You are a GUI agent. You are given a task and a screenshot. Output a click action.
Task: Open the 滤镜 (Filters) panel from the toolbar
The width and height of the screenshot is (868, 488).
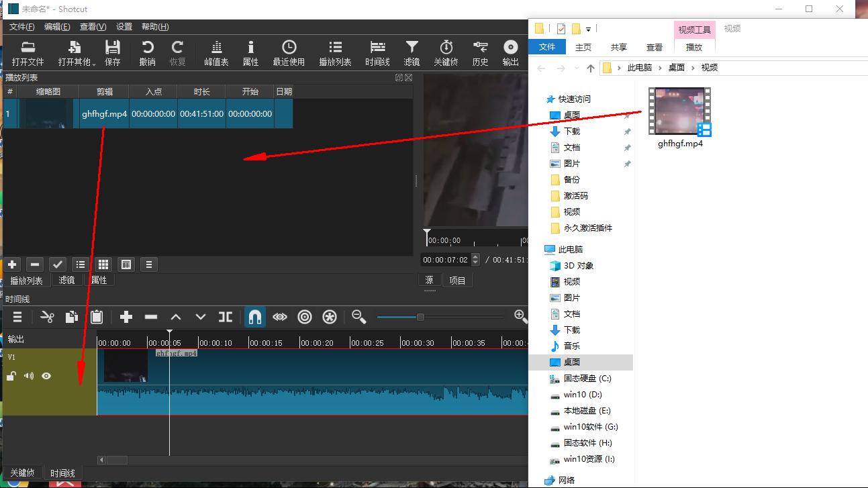[x=411, y=52]
